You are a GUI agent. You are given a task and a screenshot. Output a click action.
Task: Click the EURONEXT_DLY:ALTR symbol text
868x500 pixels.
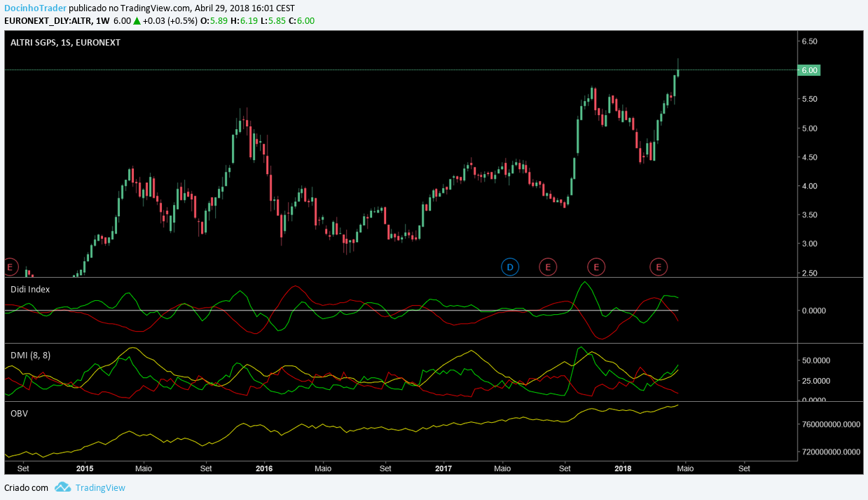click(48, 20)
